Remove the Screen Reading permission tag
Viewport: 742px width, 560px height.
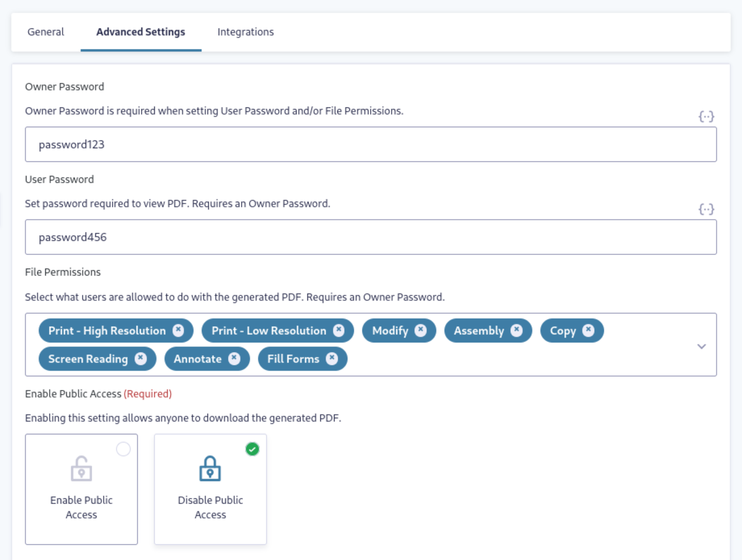[x=140, y=358]
